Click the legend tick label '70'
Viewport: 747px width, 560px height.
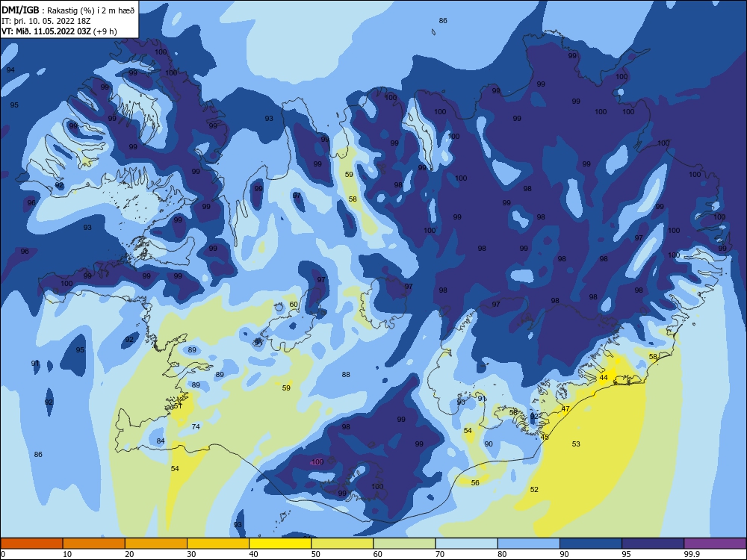point(440,554)
